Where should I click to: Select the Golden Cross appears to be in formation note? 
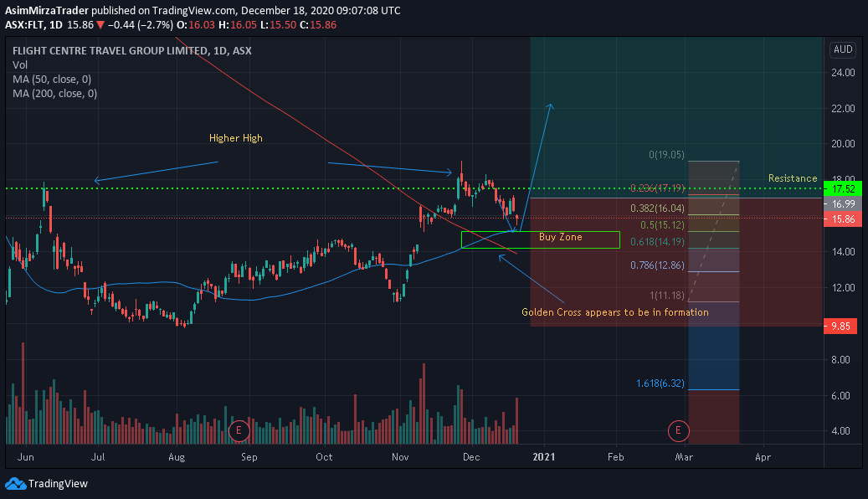point(615,312)
